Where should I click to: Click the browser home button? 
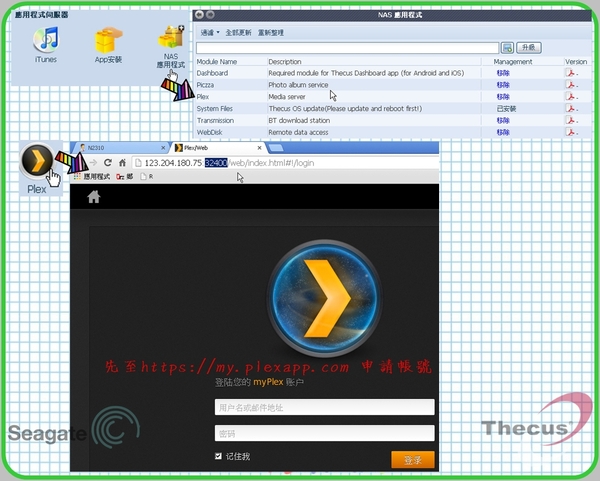click(x=122, y=163)
